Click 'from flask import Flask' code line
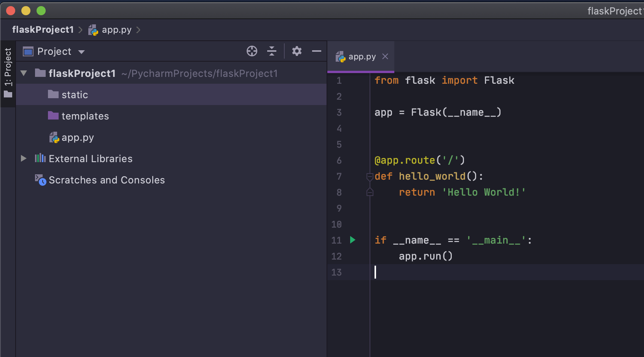 (444, 80)
